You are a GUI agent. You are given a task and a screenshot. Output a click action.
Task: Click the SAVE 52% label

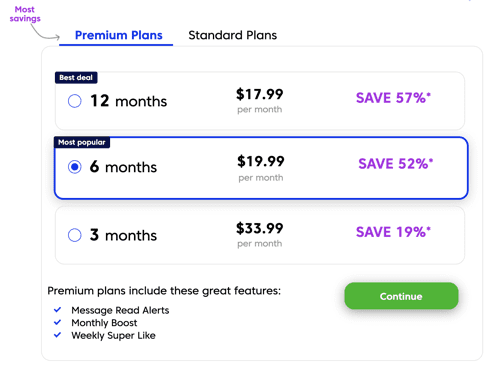[x=396, y=164]
